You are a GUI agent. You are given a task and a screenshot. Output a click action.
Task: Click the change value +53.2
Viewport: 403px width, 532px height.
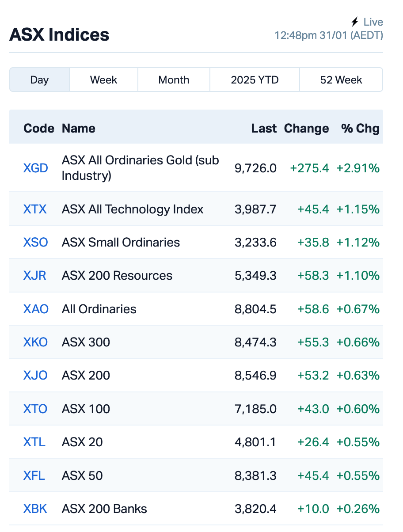tap(313, 376)
